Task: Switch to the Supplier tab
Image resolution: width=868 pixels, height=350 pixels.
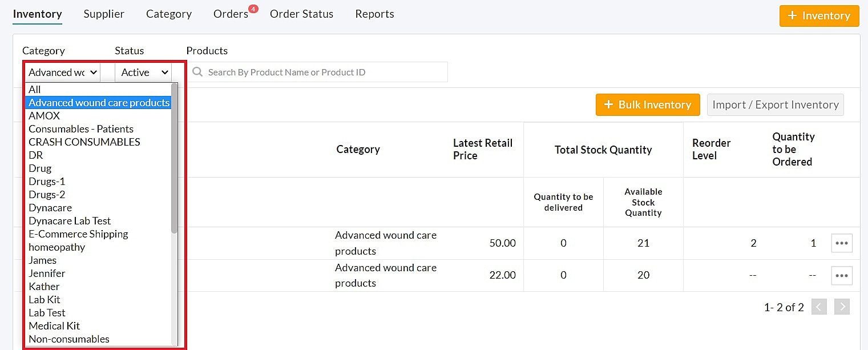Action: point(104,14)
